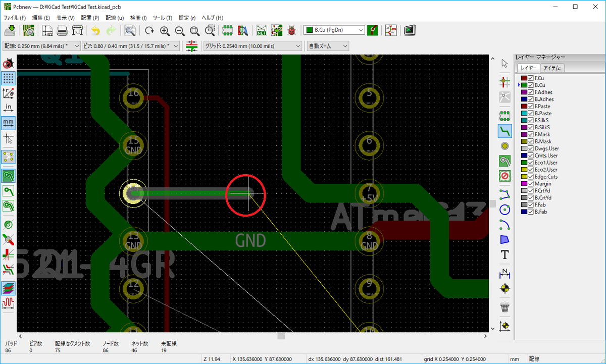Image resolution: width=606 pixels, height=364 pixels.
Task: Toggle grid display on left toolbar
Action: [8, 78]
